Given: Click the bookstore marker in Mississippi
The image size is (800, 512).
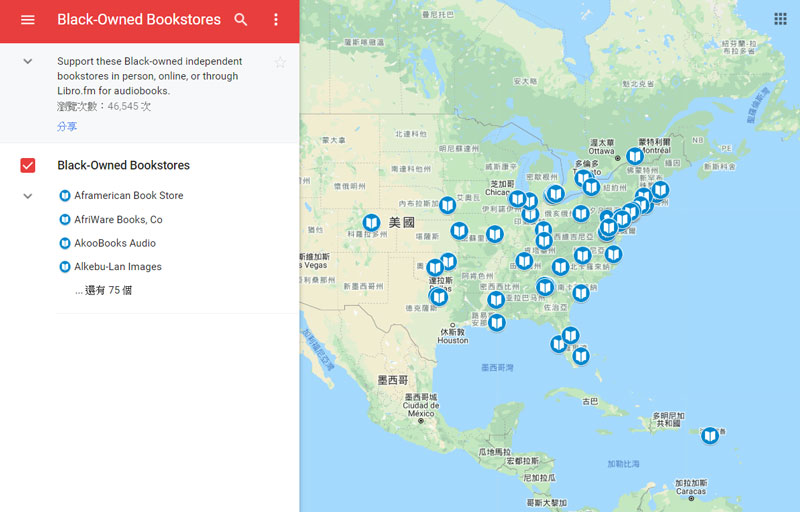Looking at the screenshot, I should (x=496, y=299).
